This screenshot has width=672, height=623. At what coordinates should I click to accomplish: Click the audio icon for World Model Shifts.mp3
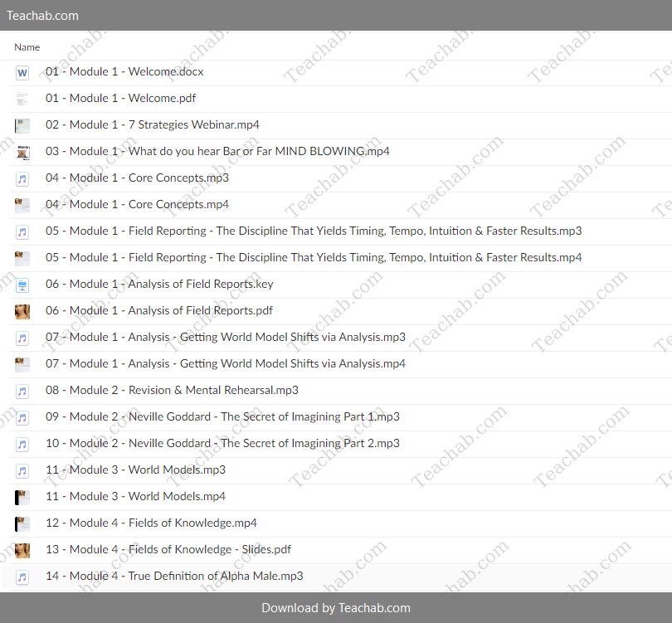[22, 338]
